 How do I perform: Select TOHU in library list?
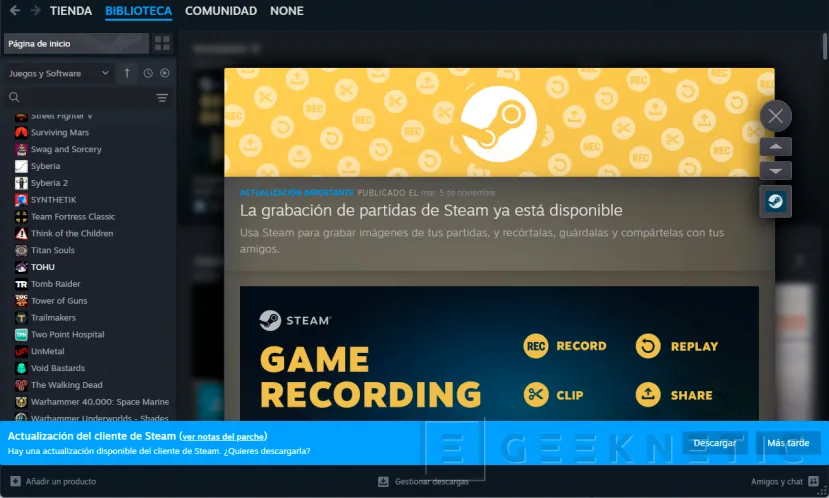[43, 267]
